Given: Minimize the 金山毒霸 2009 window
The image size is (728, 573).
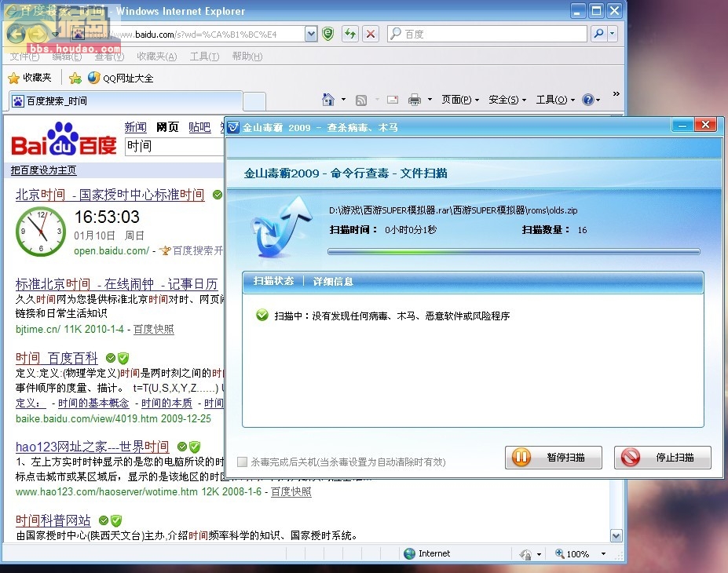Looking at the screenshot, I should point(682,126).
